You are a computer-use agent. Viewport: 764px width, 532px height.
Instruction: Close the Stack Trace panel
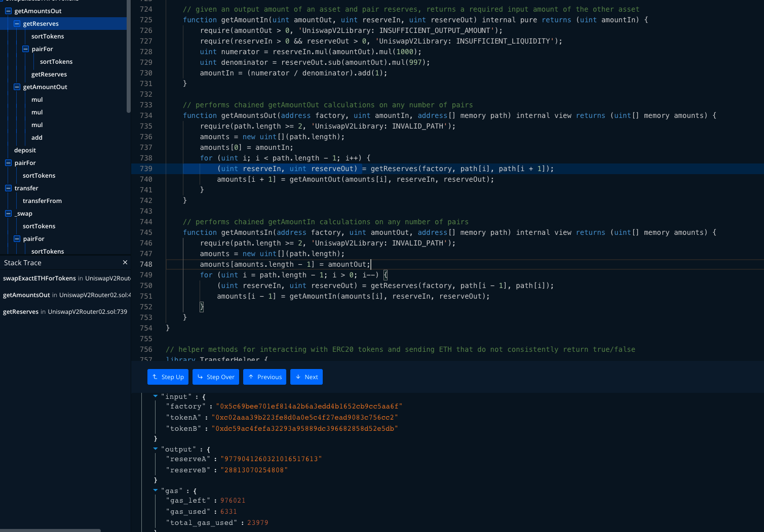click(125, 262)
